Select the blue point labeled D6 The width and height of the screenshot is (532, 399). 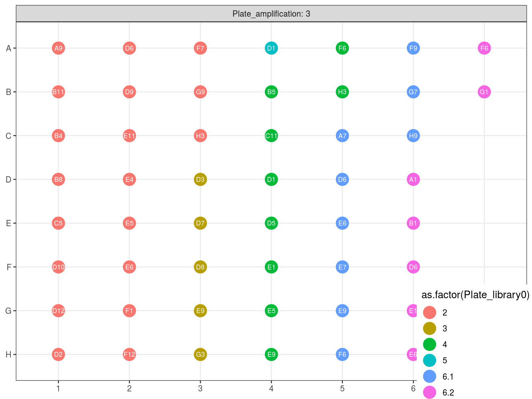pos(342,179)
